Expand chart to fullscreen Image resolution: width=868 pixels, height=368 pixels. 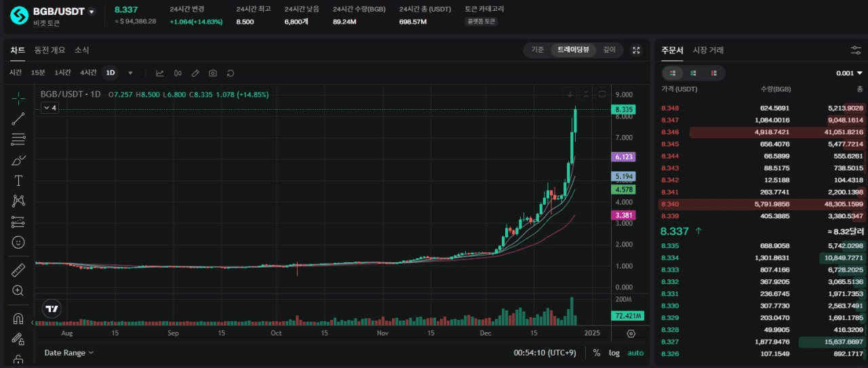636,49
